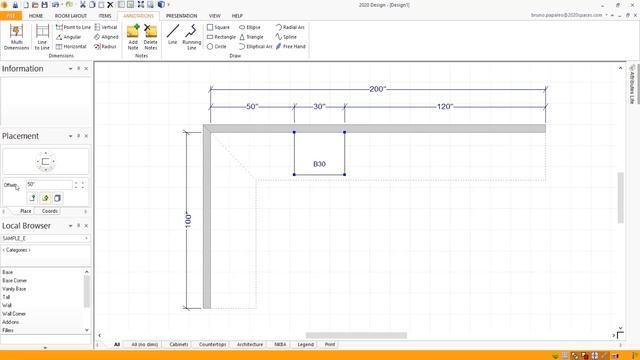This screenshot has width=640, height=360.
Task: Choose the Angular dimension tool
Action: pos(69,37)
